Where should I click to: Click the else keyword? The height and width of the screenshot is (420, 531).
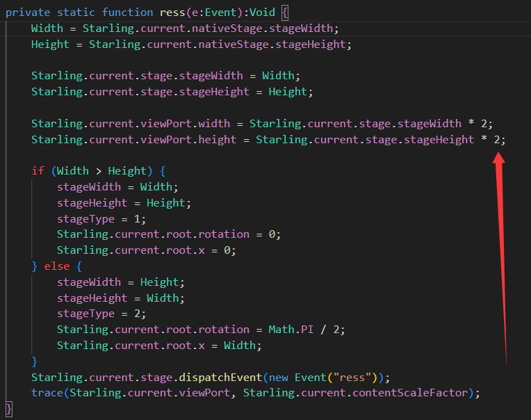[57, 266]
